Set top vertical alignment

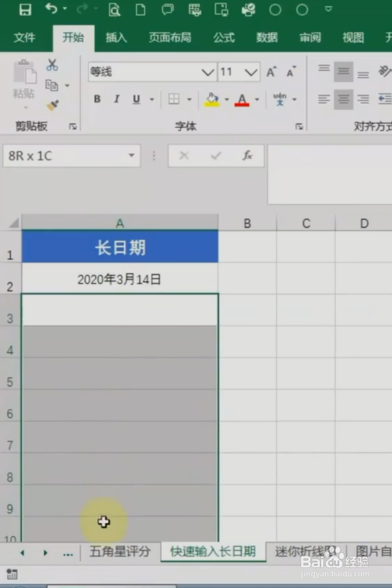coord(324,69)
